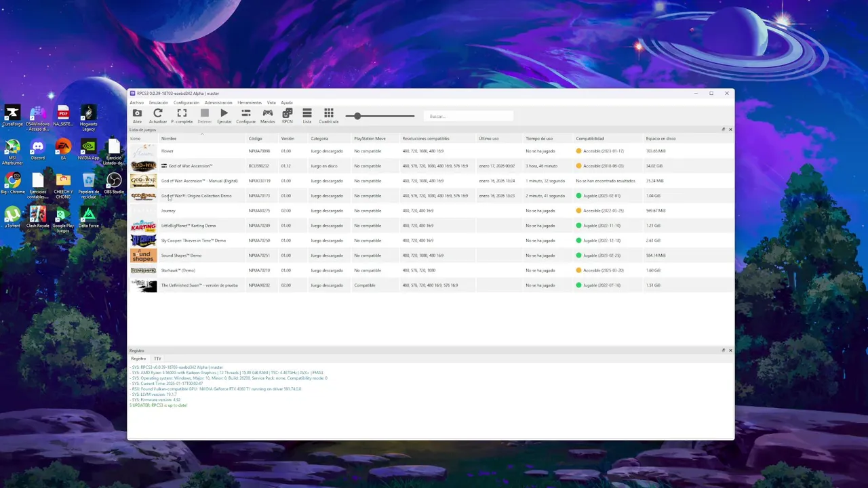Sort by the Nombre column header
This screenshot has height=488, width=868.
click(x=202, y=138)
